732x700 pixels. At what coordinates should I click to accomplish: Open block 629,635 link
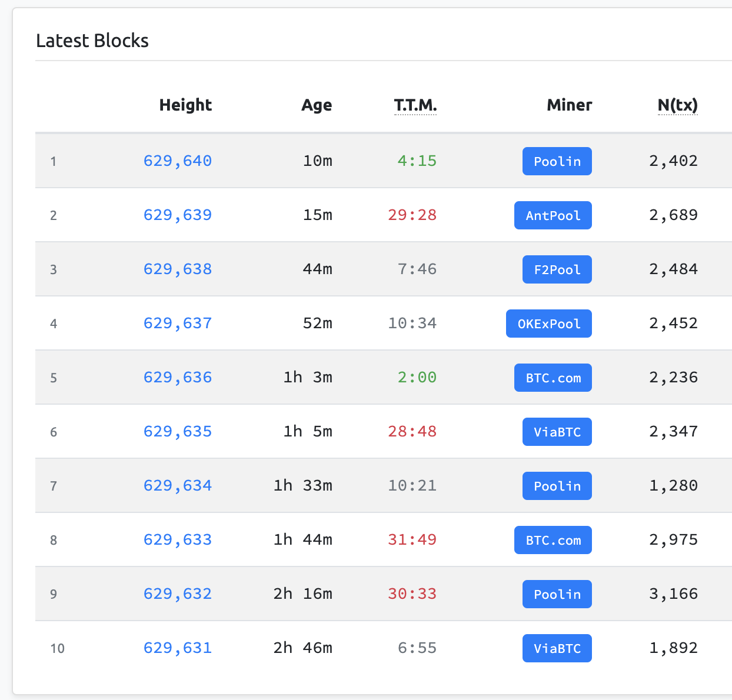[178, 431]
